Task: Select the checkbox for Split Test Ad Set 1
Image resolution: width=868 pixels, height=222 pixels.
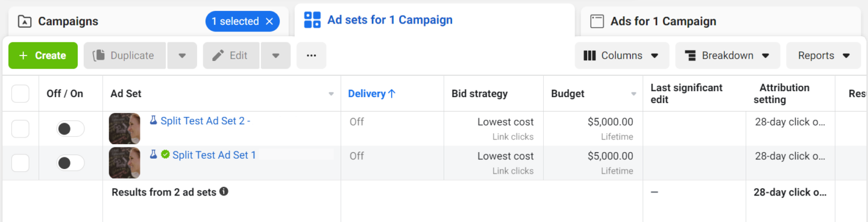Action: click(20, 163)
